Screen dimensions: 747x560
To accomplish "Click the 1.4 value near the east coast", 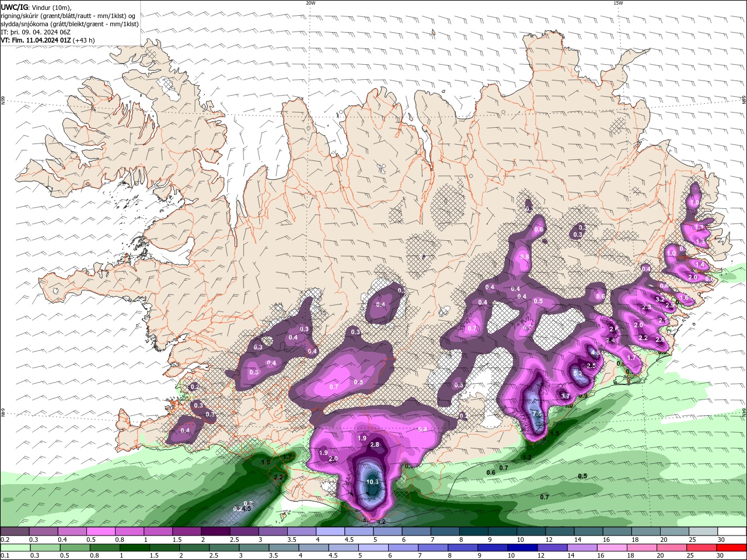I will click(x=700, y=264).
